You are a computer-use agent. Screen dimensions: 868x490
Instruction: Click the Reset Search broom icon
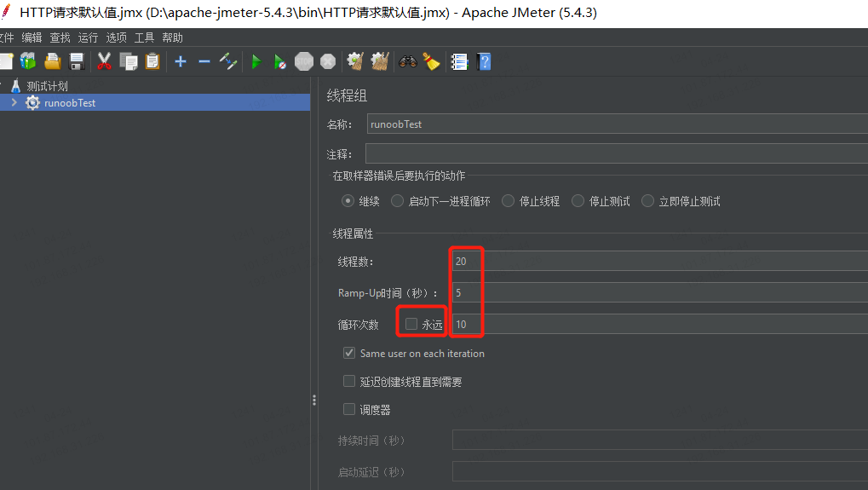click(431, 61)
